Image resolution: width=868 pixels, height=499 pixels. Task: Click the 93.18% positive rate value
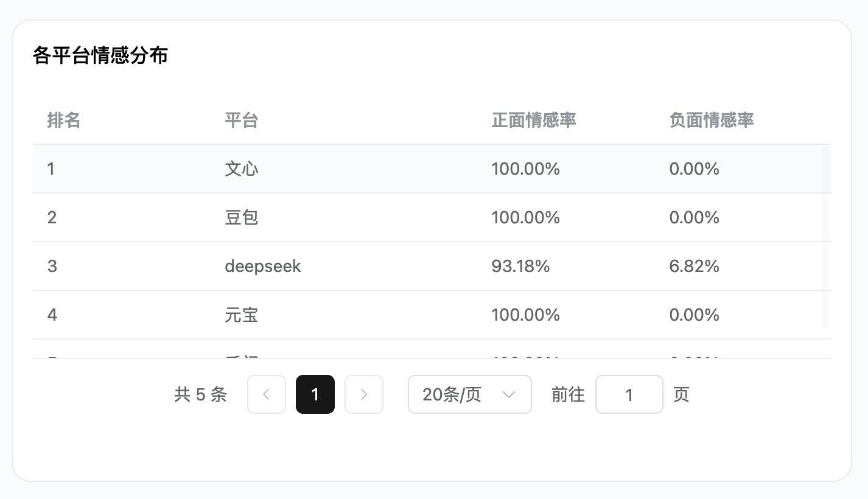pyautogui.click(x=520, y=266)
